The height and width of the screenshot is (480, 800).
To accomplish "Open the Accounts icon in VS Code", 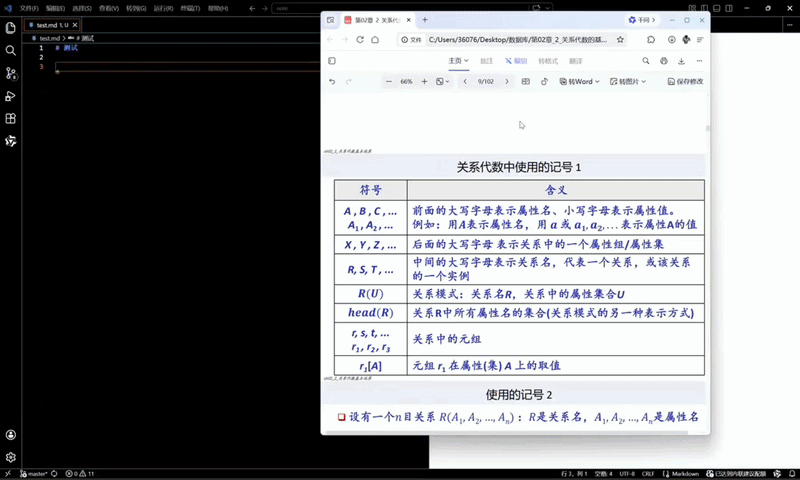I will tap(10, 435).
